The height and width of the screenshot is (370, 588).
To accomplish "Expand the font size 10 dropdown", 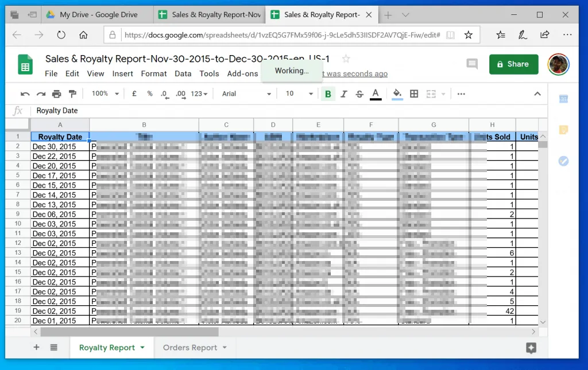I will click(x=299, y=94).
